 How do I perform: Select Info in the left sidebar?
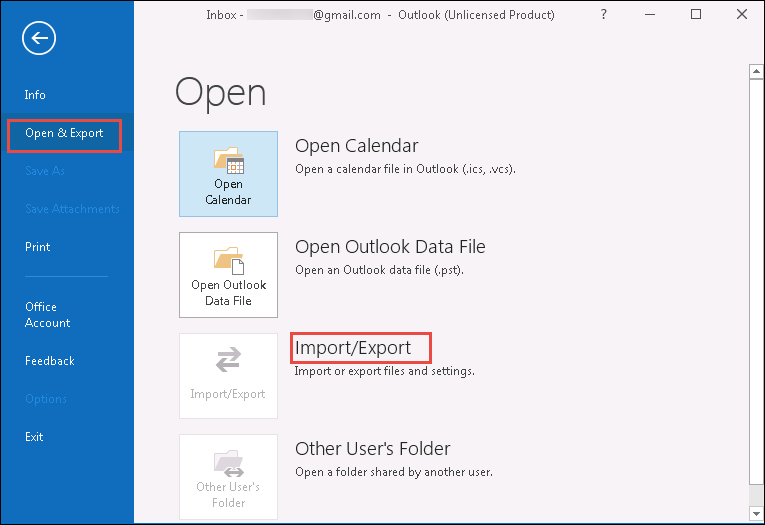tap(35, 95)
